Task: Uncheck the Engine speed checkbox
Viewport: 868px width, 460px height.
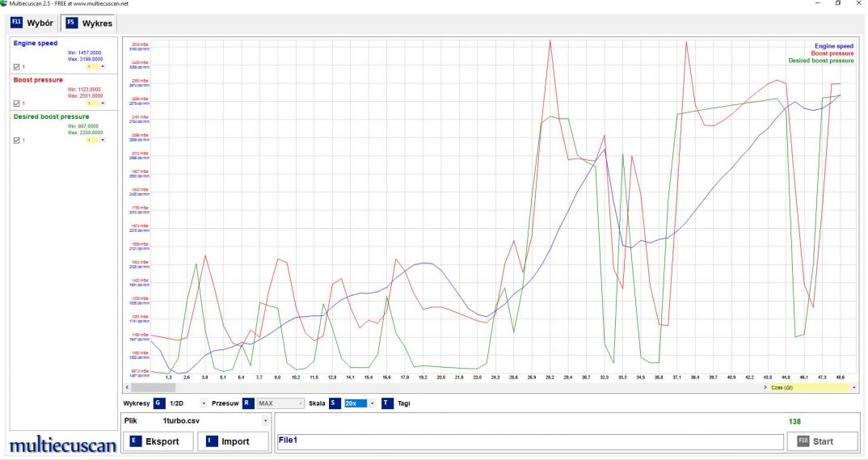Action: [x=17, y=66]
